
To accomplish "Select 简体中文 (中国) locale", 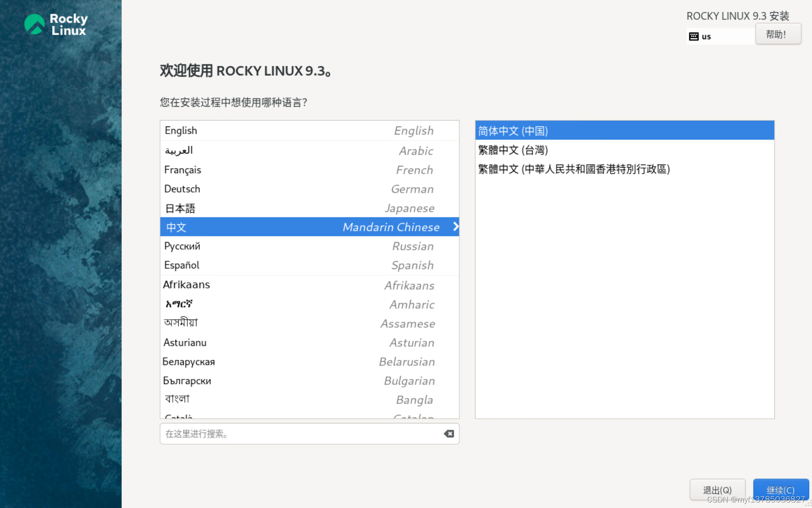I will (624, 131).
